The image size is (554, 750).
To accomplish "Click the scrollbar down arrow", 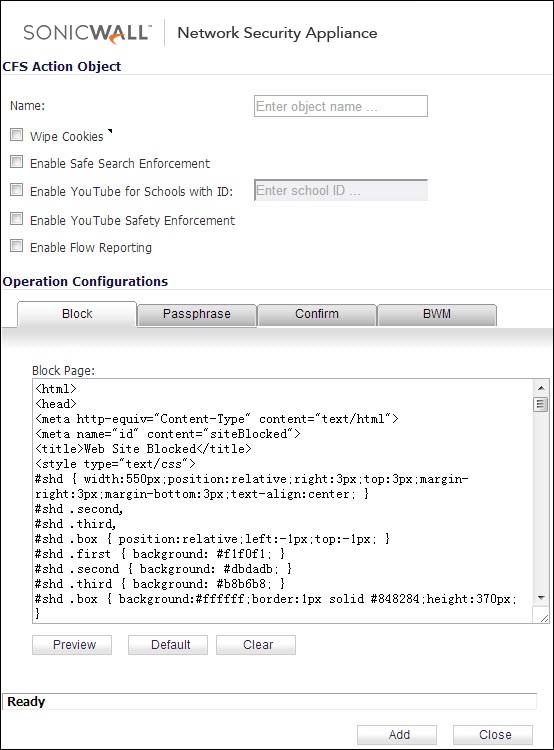I will (x=541, y=597).
